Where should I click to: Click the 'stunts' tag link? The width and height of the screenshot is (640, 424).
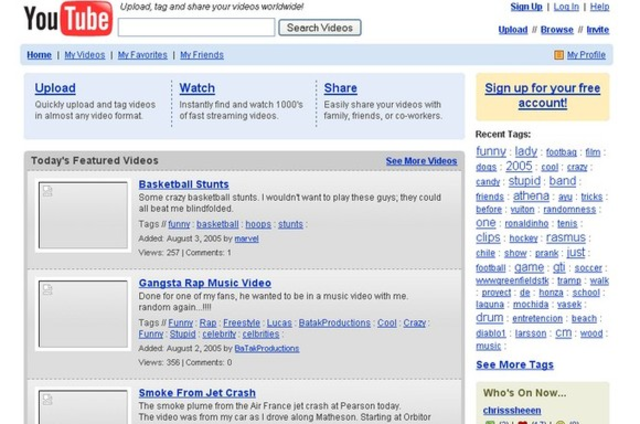291,224
